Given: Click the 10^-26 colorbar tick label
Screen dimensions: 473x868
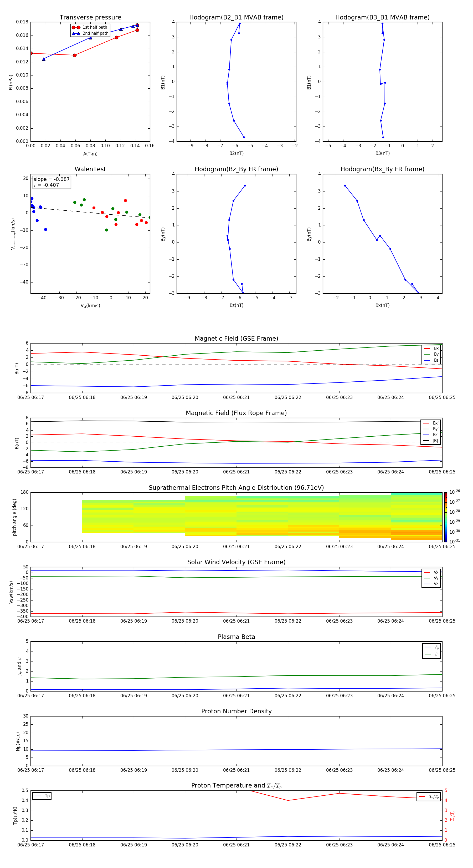Looking at the screenshot, I should click(x=455, y=492).
